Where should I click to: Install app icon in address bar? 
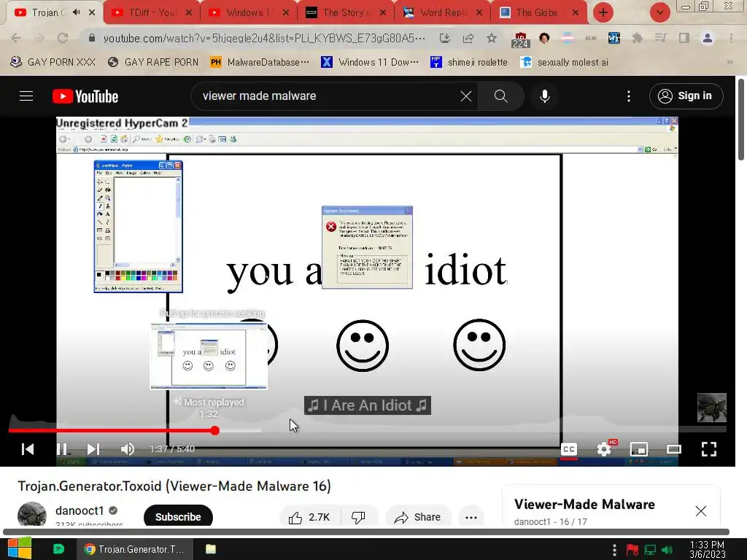(x=444, y=38)
